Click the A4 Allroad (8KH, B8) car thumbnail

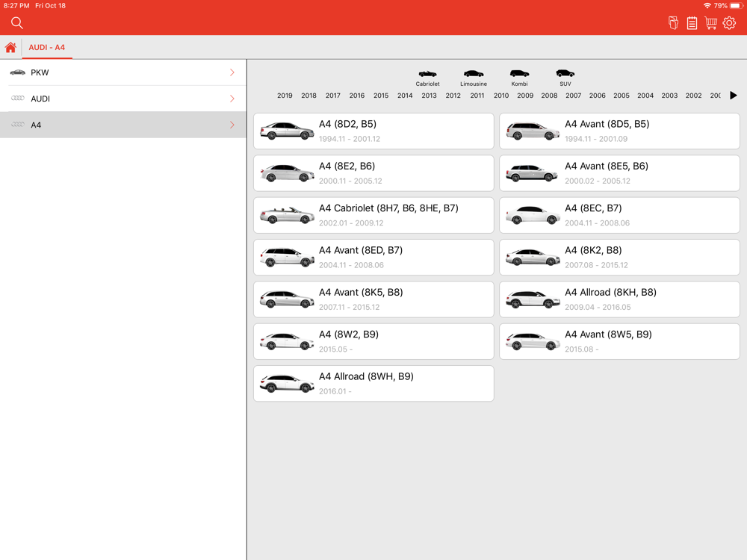tap(533, 299)
